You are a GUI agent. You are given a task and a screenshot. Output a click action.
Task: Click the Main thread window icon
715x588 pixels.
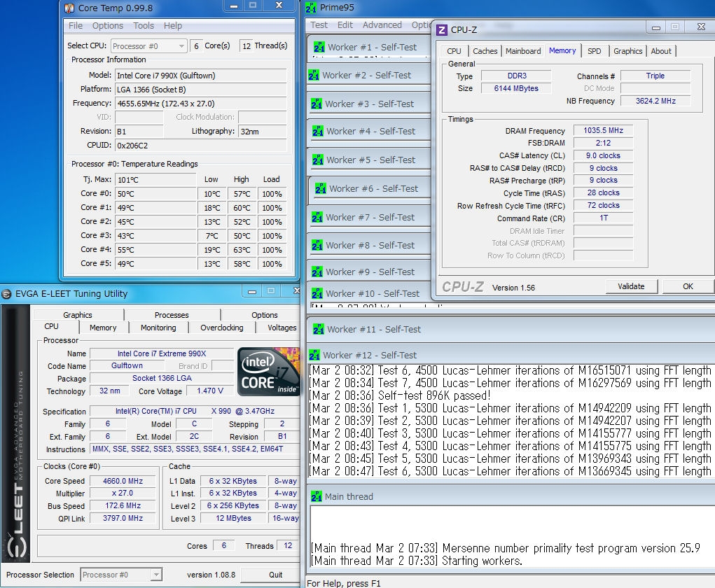(x=316, y=496)
